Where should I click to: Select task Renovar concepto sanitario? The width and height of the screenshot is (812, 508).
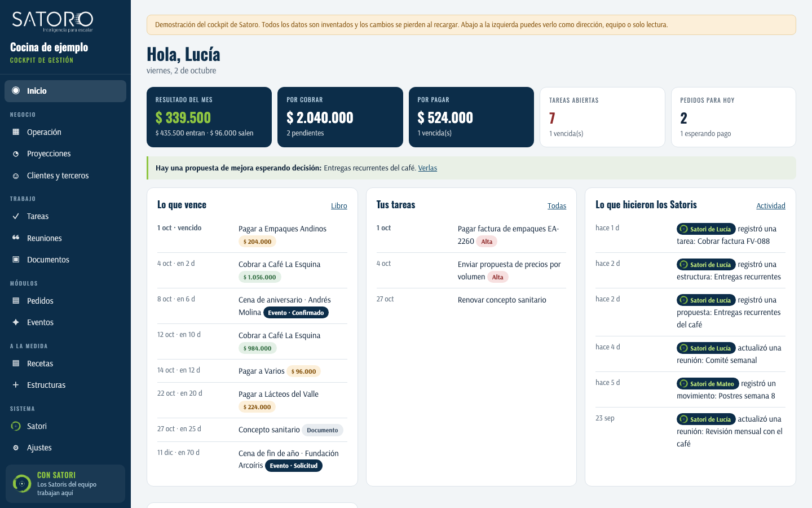[471, 300]
